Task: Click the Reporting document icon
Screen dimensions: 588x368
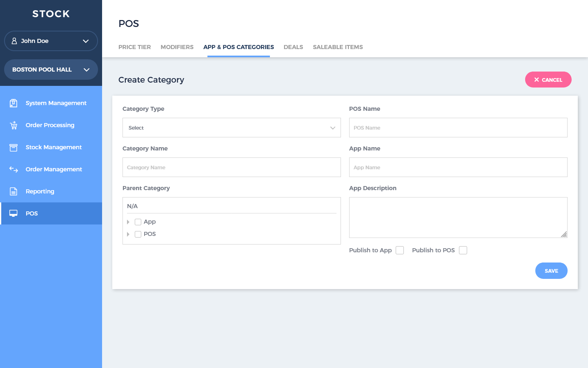Action: click(x=13, y=191)
